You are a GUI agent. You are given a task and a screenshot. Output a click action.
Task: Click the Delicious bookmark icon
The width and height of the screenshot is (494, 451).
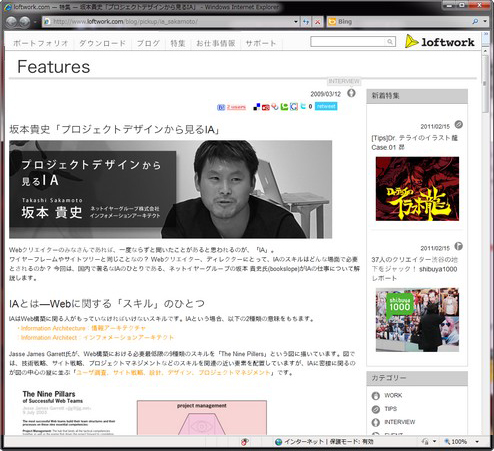point(256,107)
